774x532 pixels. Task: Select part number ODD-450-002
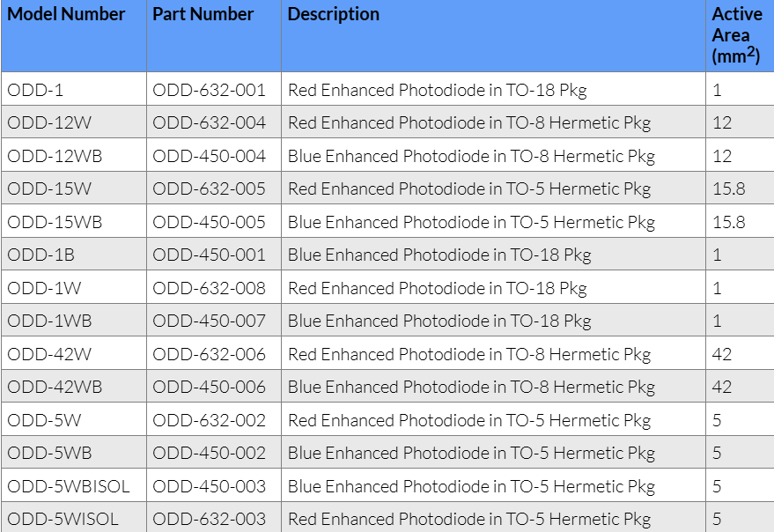(210, 454)
